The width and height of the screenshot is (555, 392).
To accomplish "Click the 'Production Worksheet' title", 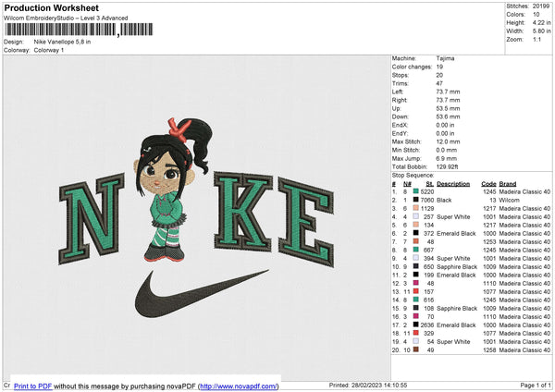I will [52, 7].
